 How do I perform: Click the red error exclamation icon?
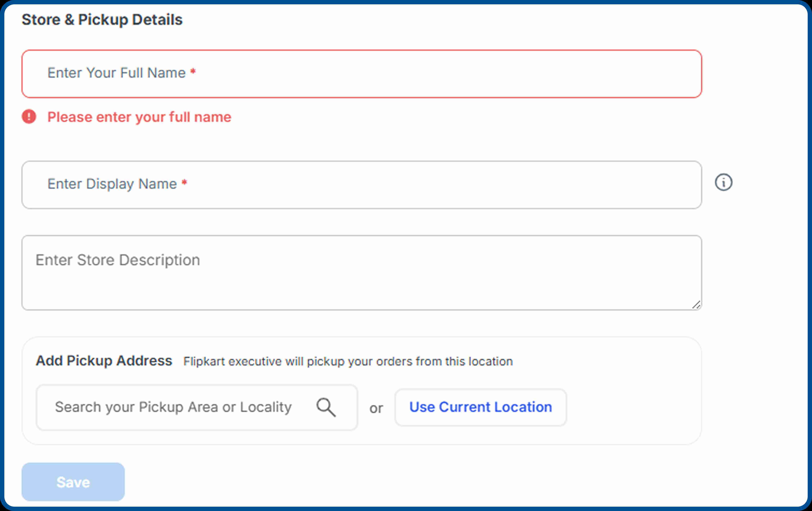(29, 117)
